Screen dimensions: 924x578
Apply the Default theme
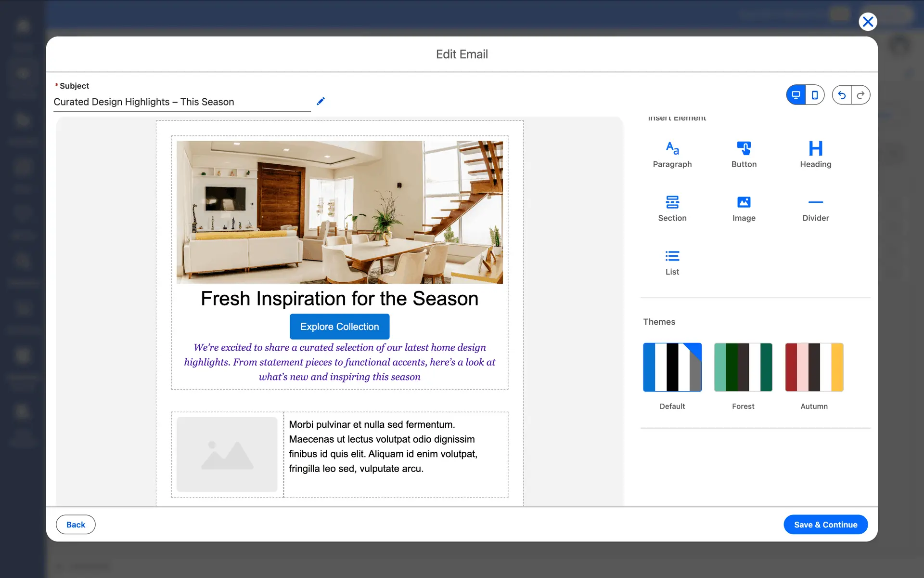point(672,367)
